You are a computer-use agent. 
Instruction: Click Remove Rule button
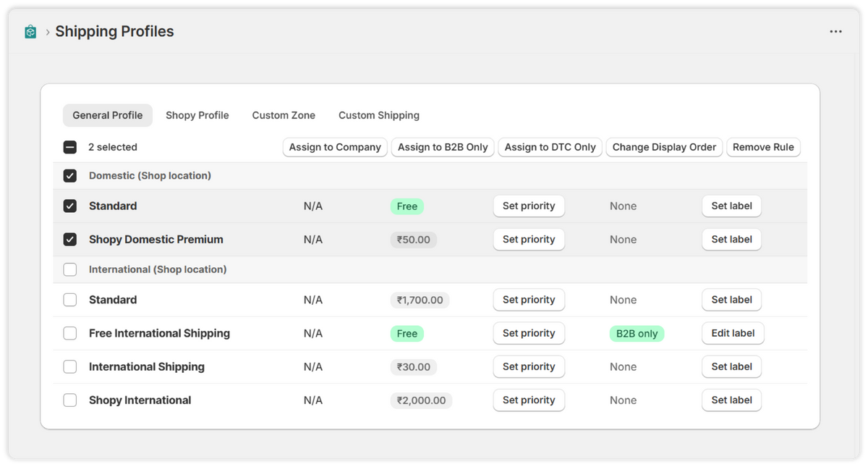763,147
